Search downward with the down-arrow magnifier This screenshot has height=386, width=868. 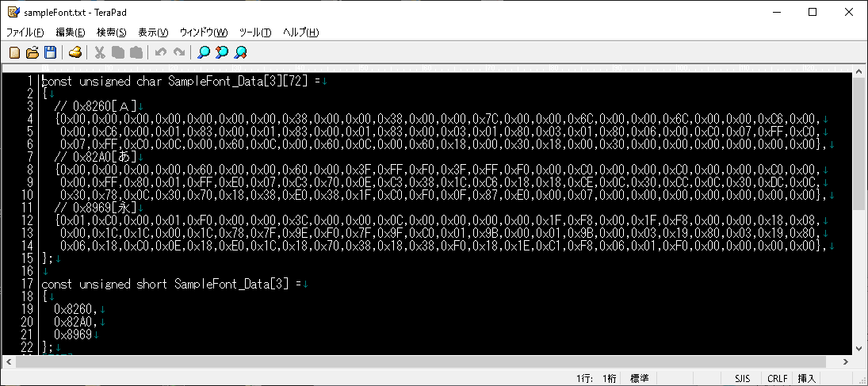[x=240, y=52]
